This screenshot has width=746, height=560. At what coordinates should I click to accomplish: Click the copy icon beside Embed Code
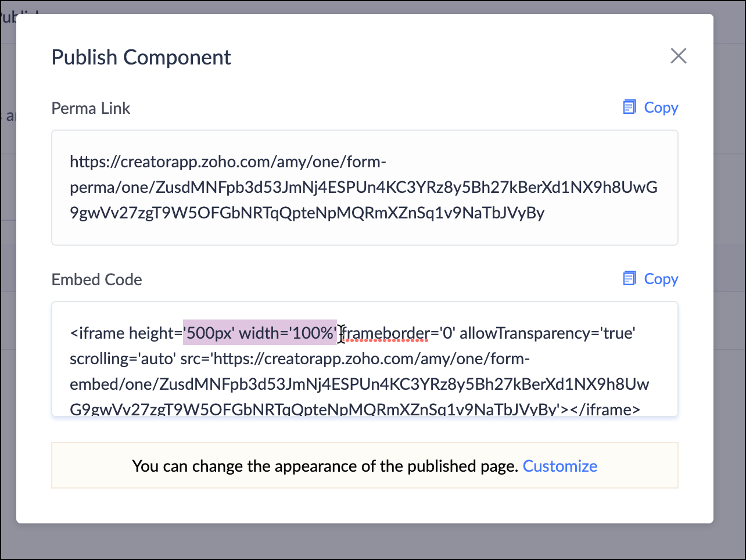[x=629, y=278]
